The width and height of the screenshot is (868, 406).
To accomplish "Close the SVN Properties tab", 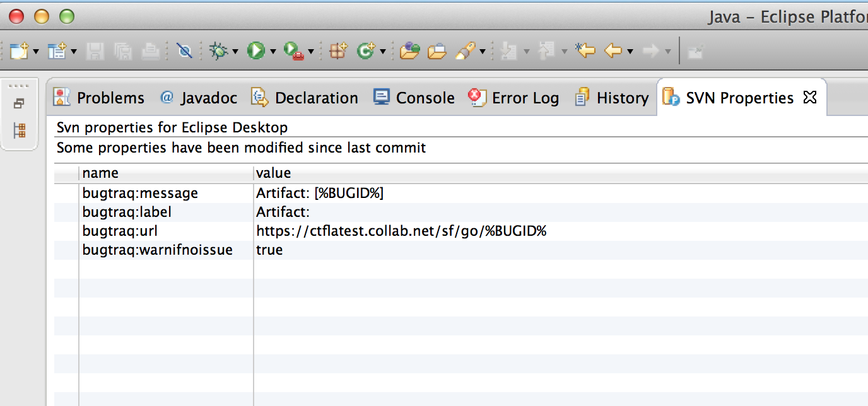I will tap(809, 98).
